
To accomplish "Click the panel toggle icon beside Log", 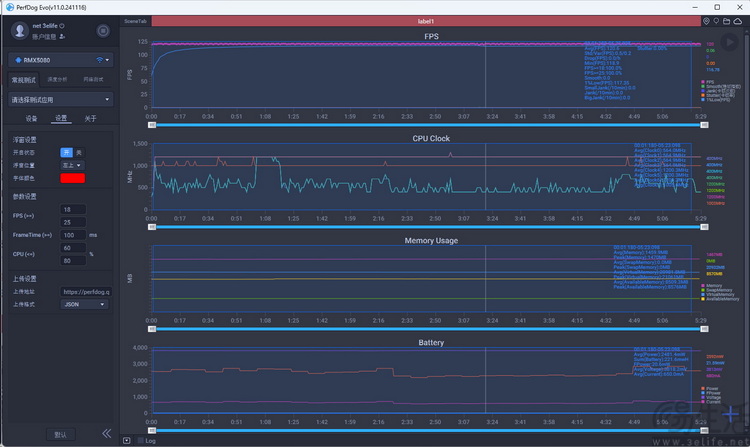I will click(x=126, y=440).
